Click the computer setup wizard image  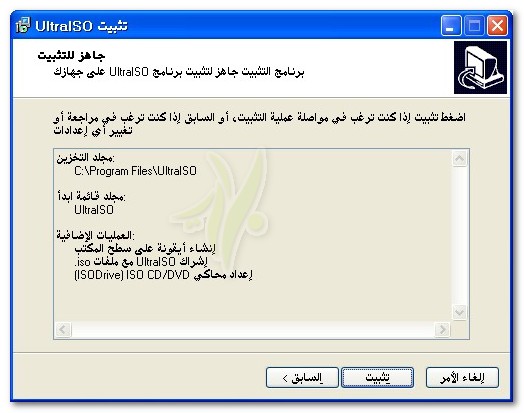(x=480, y=67)
